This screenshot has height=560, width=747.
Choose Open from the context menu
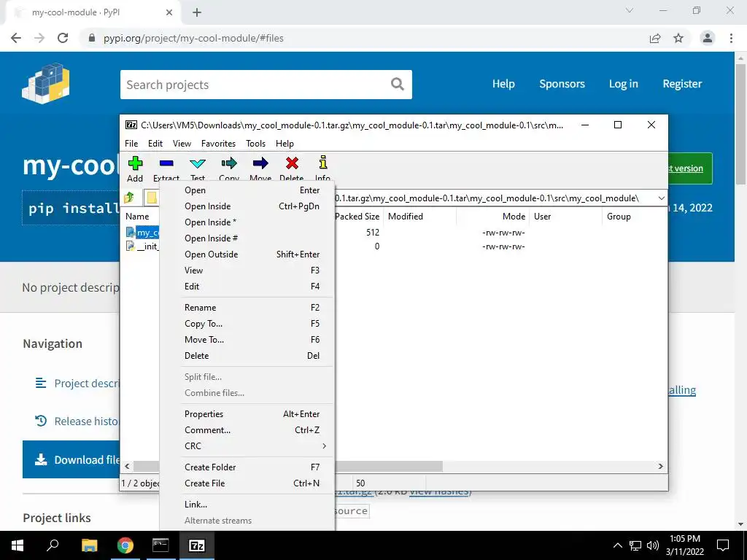coord(247,190)
